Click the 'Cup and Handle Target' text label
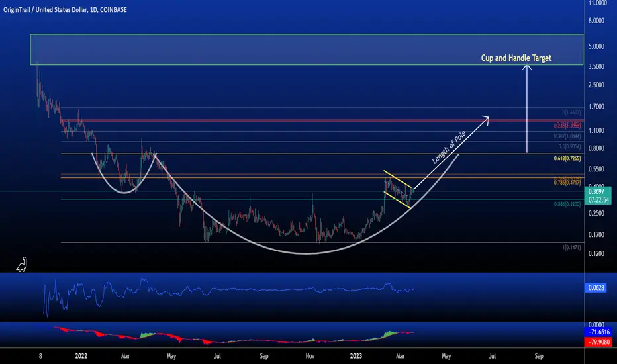This screenshot has height=364, width=617. (x=516, y=58)
